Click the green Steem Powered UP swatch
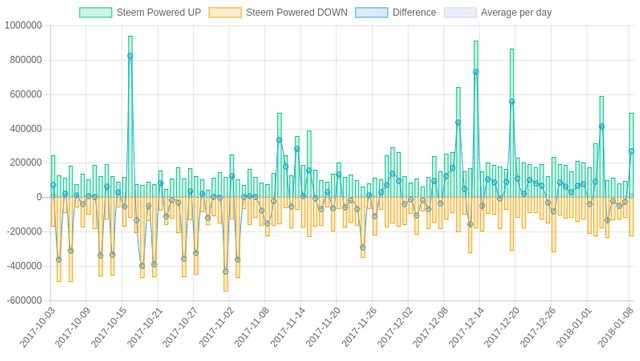The width and height of the screenshot is (640, 361). point(96,13)
